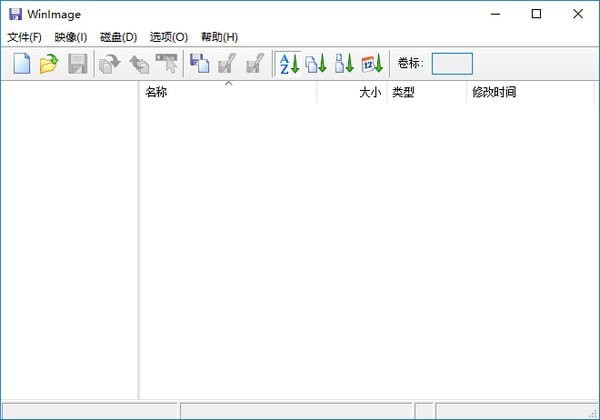
Task: Click the WinImage title bar app icon
Action: (15, 14)
